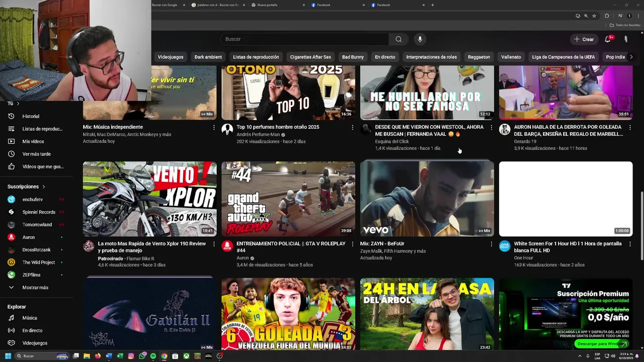
Task: Click Flamar Bike R channel name
Action: (x=140, y=258)
